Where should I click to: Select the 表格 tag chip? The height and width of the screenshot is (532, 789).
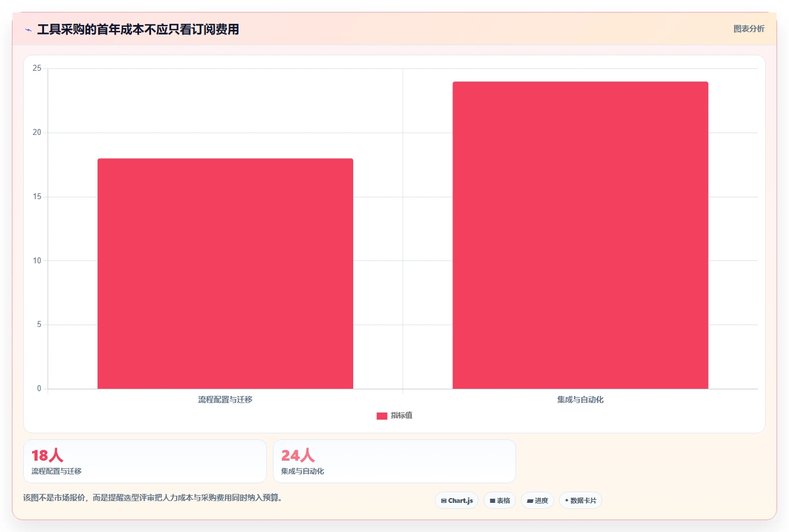pos(499,500)
